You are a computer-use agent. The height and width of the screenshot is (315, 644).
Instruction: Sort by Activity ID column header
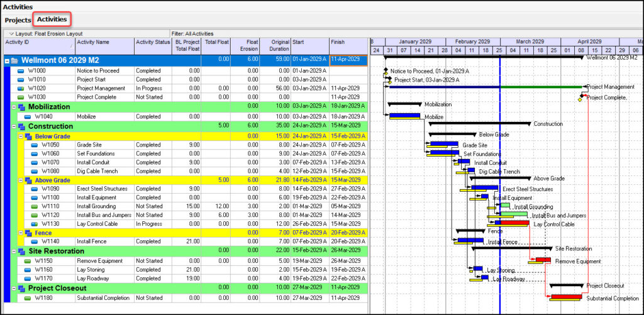point(40,47)
